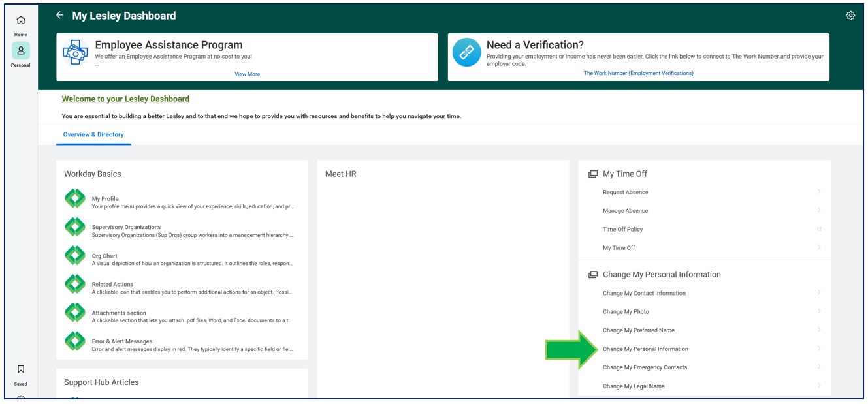Image resolution: width=868 pixels, height=404 pixels.
Task: Click the Workday Basics heading
Action: coord(93,174)
